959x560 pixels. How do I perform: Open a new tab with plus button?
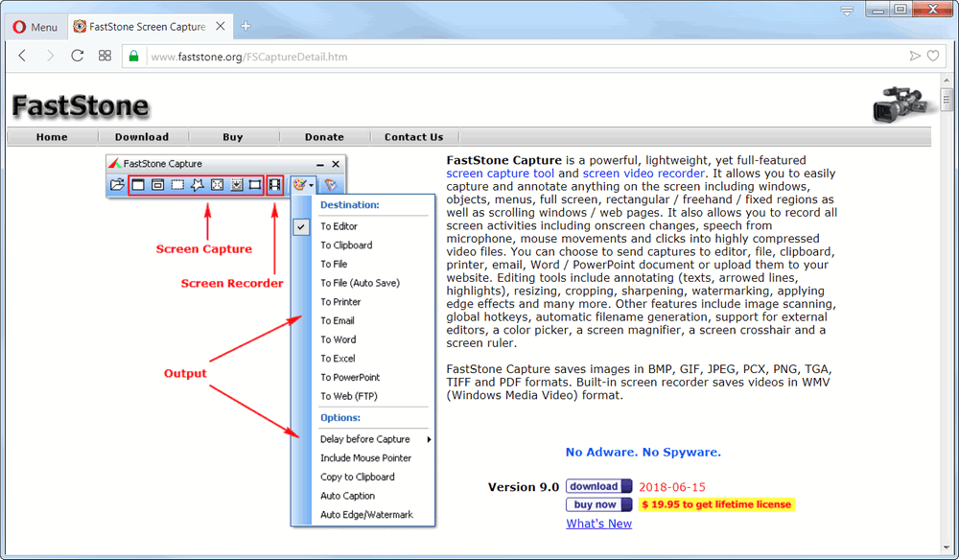coord(246,26)
